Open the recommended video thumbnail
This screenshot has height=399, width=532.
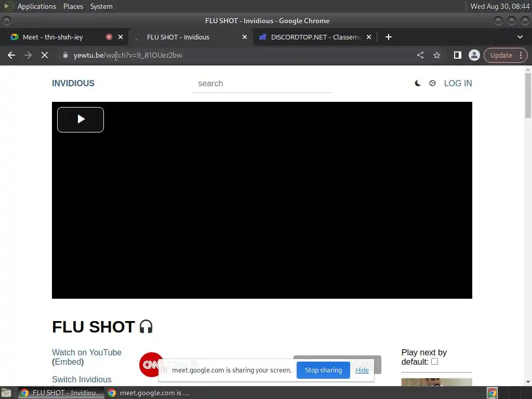pos(436,382)
